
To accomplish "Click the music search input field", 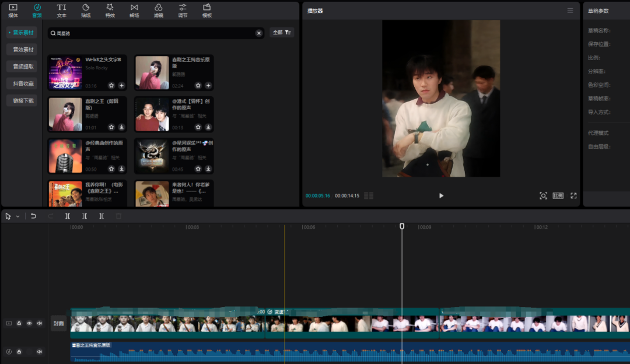I will point(156,33).
